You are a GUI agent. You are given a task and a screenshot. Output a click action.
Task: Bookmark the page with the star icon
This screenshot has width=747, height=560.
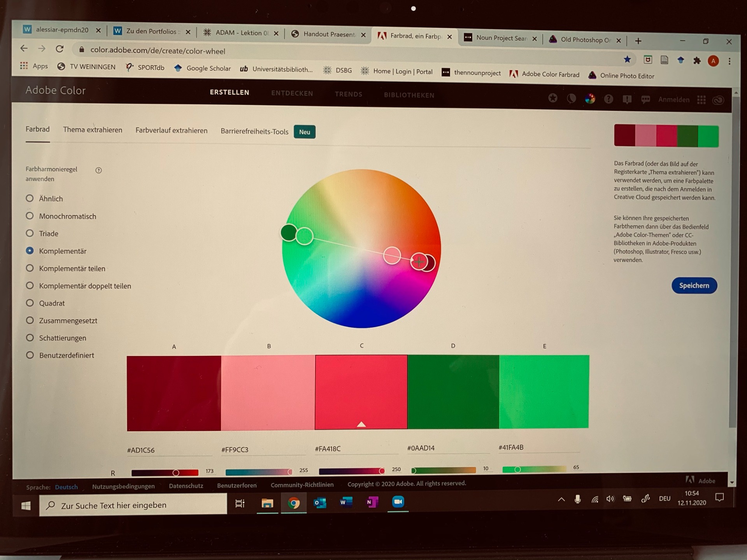pos(627,59)
